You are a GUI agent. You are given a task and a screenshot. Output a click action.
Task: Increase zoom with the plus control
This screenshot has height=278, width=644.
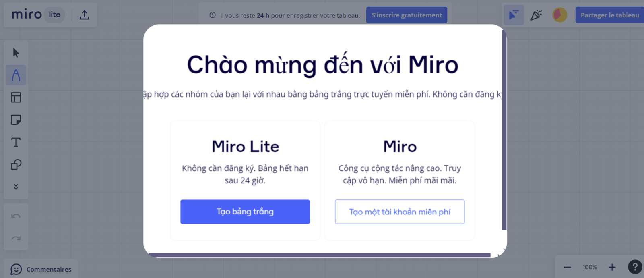pos(612,267)
